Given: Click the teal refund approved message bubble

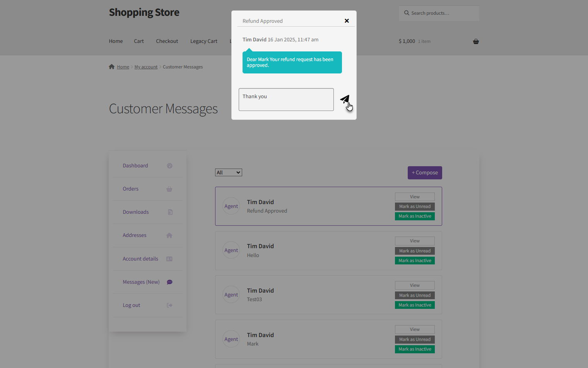Looking at the screenshot, I should 292,62.
